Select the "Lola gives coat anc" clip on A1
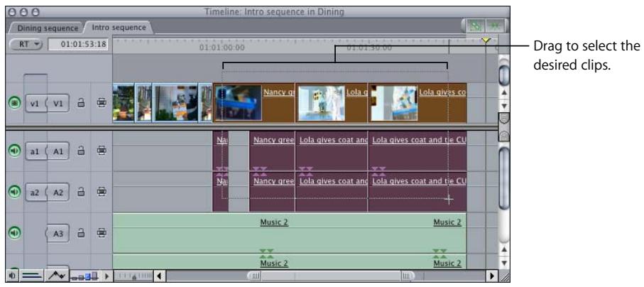644x287 pixels. coord(332,151)
